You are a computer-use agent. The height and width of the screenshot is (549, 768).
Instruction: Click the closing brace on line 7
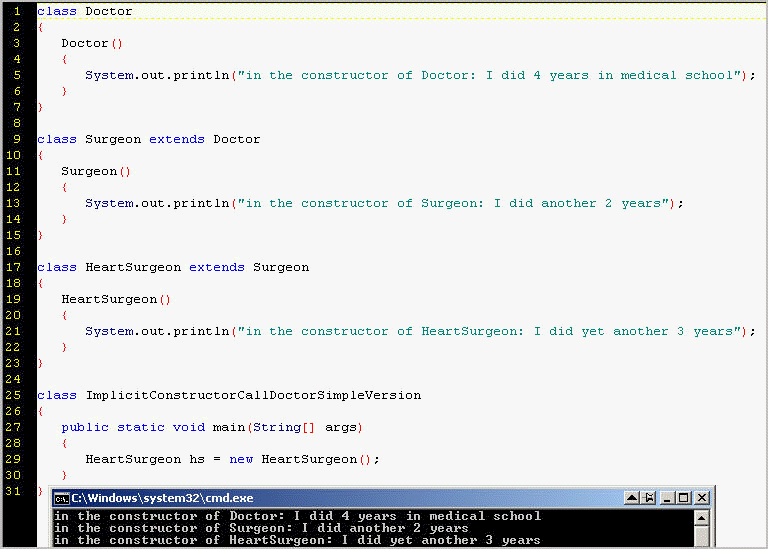coord(40,107)
